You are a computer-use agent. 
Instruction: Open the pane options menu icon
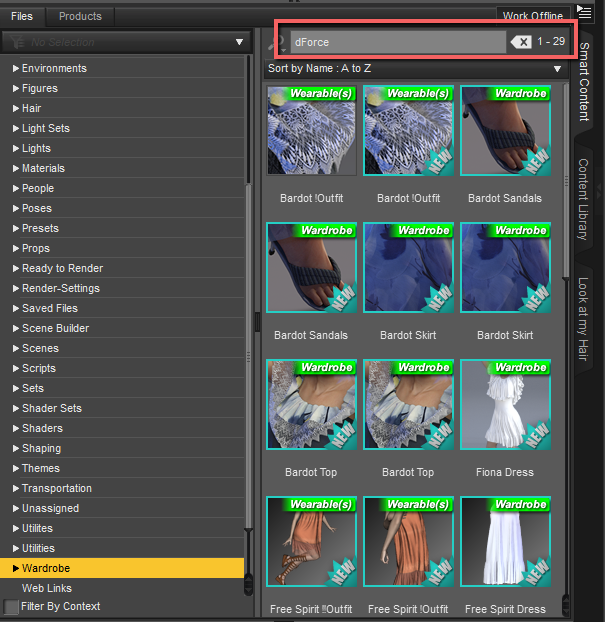click(x=584, y=12)
